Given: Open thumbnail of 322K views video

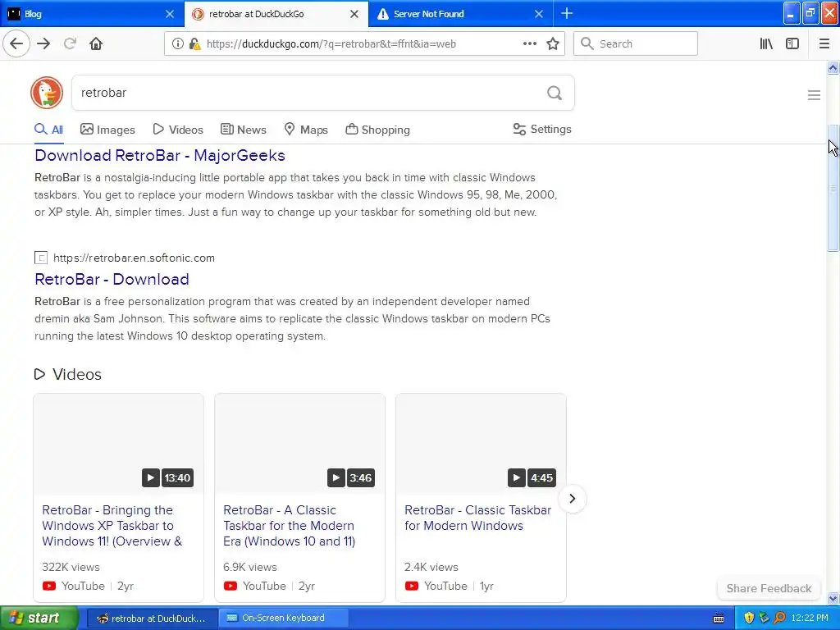Looking at the screenshot, I should coord(118,444).
